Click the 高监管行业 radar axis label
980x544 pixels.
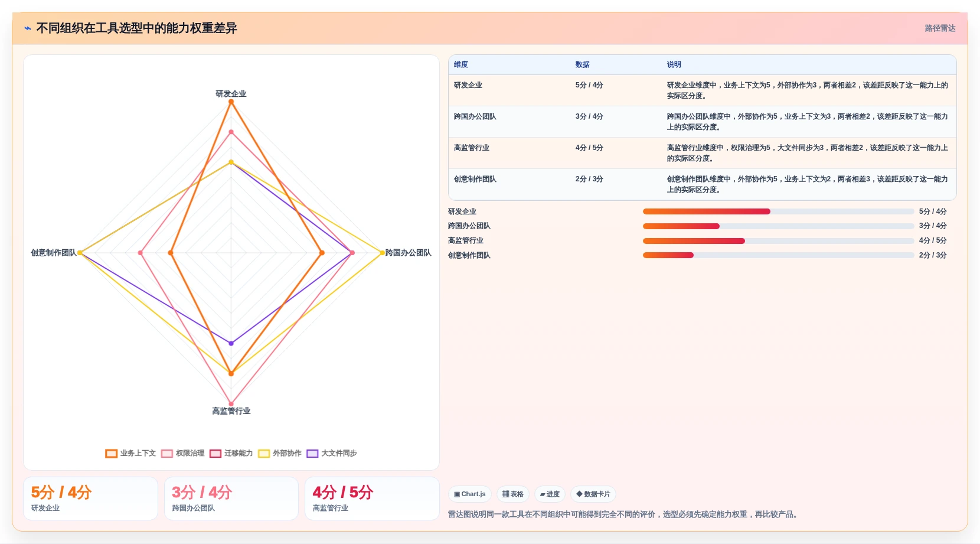click(231, 411)
